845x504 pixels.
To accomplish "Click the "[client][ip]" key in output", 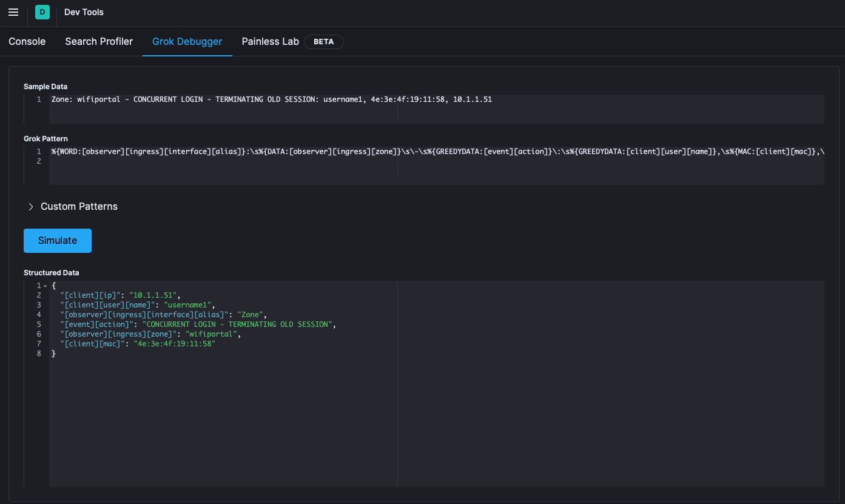I will pyautogui.click(x=90, y=295).
